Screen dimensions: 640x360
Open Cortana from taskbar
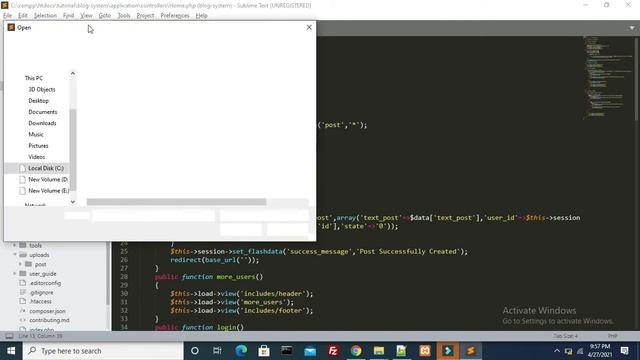tap(195, 351)
